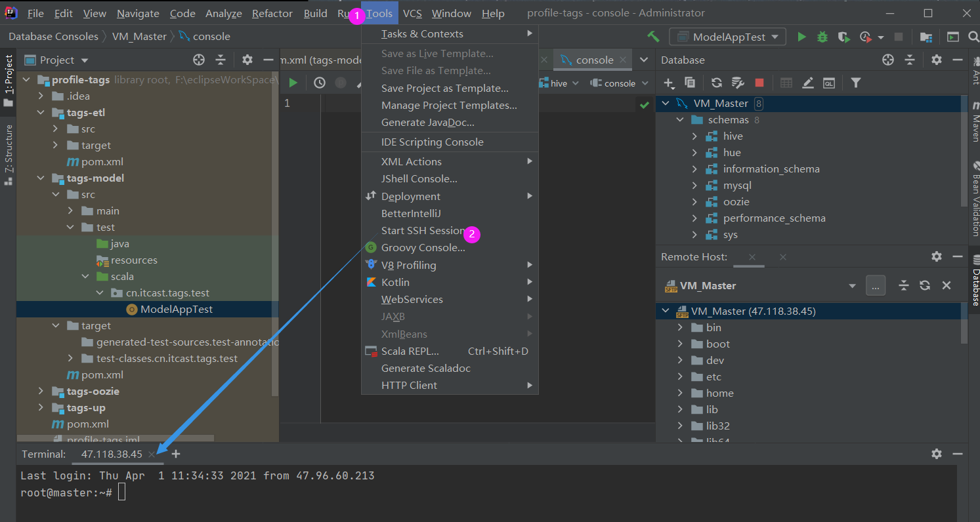980x522 pixels.
Task: Expand tags-oozie module in Project tree
Action: coord(41,391)
